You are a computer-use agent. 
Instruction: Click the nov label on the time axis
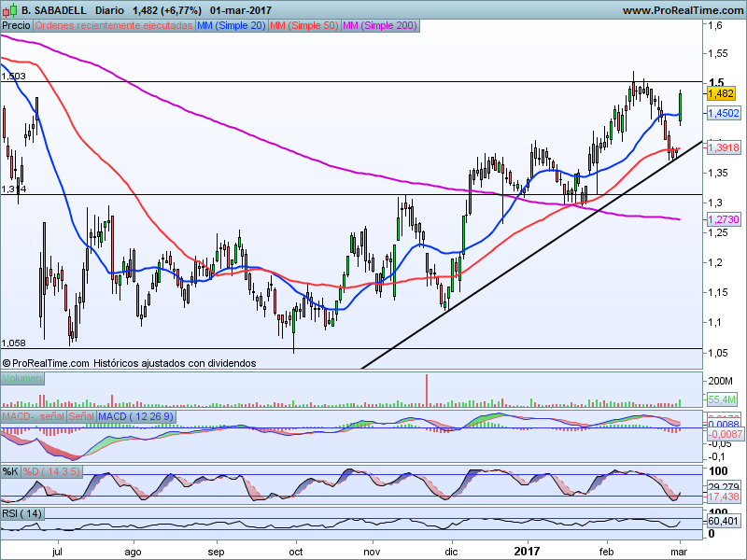tap(372, 552)
